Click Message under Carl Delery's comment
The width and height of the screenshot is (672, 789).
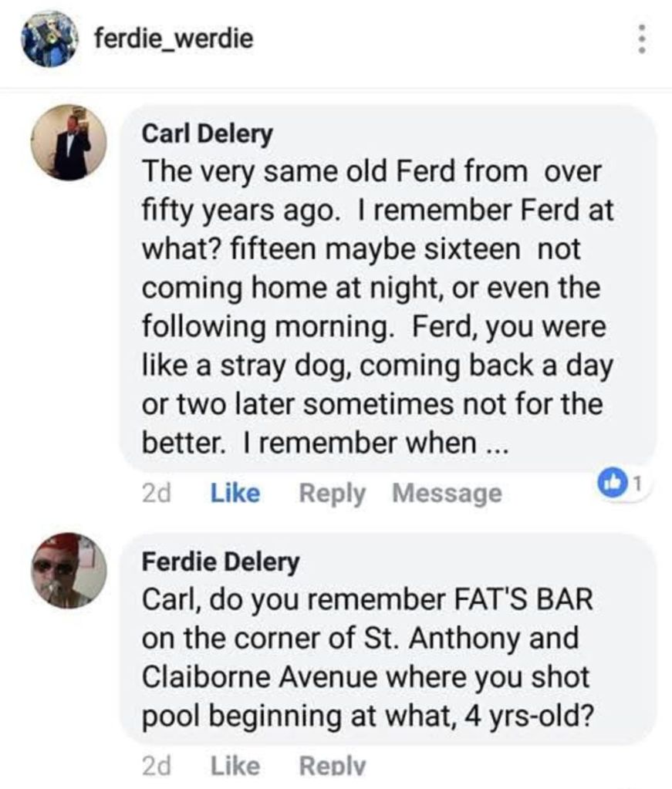pos(447,493)
